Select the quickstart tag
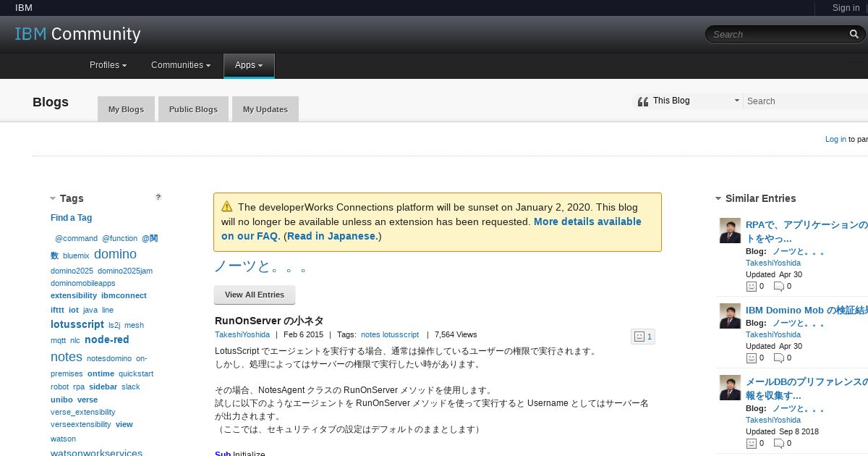 136,373
